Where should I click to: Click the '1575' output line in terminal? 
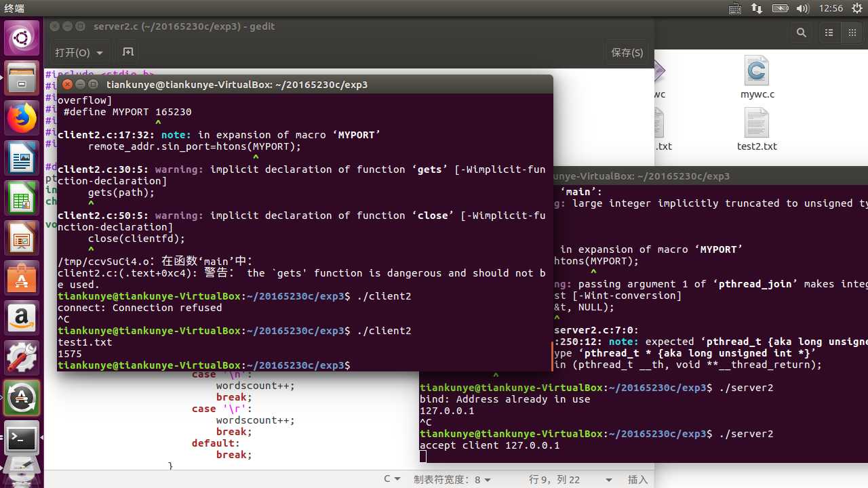click(x=70, y=354)
